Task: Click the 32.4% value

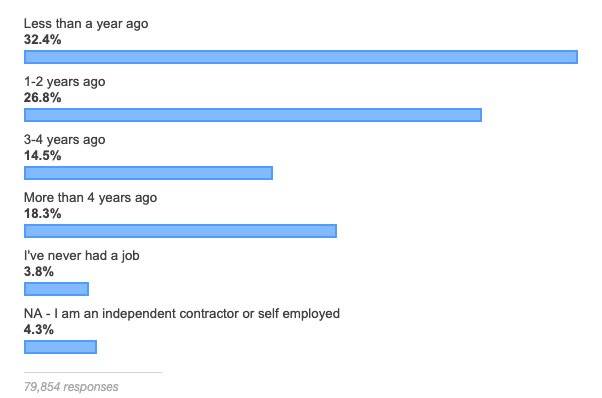Action: 42,40
